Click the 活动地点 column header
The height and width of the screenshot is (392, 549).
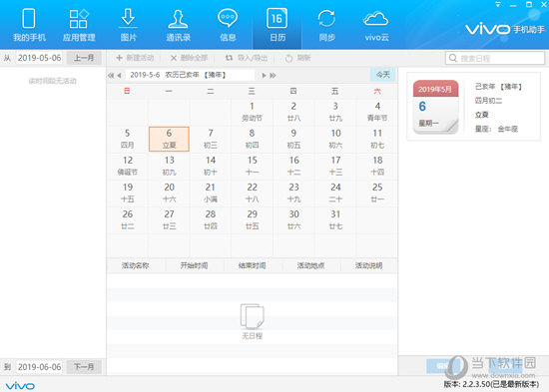pyautogui.click(x=310, y=265)
